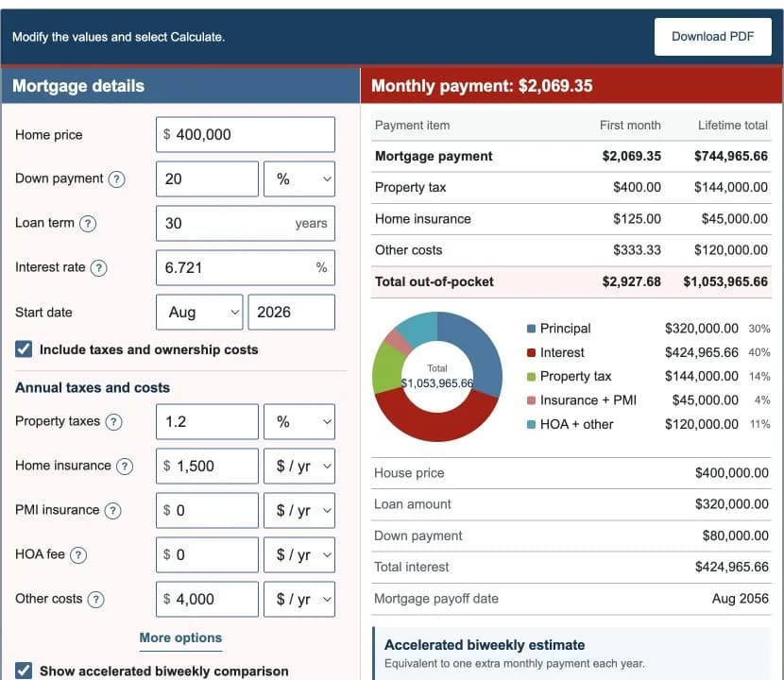Download the PDF report
The height and width of the screenshot is (680, 784).
point(713,37)
